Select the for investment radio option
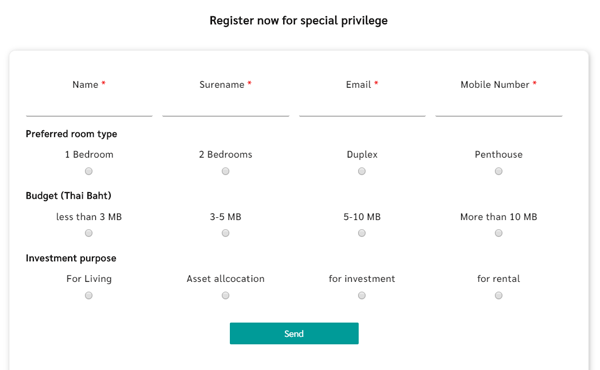The height and width of the screenshot is (370, 600). point(362,295)
